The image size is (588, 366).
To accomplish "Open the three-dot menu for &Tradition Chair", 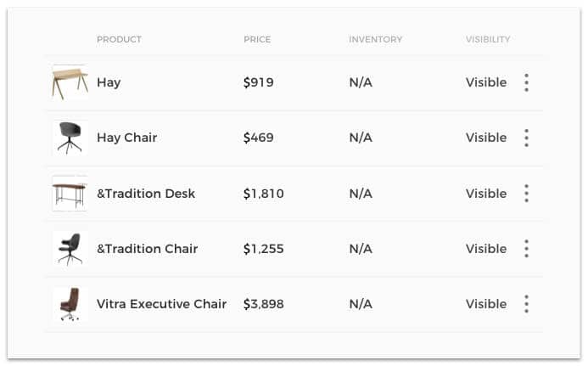I will [526, 249].
